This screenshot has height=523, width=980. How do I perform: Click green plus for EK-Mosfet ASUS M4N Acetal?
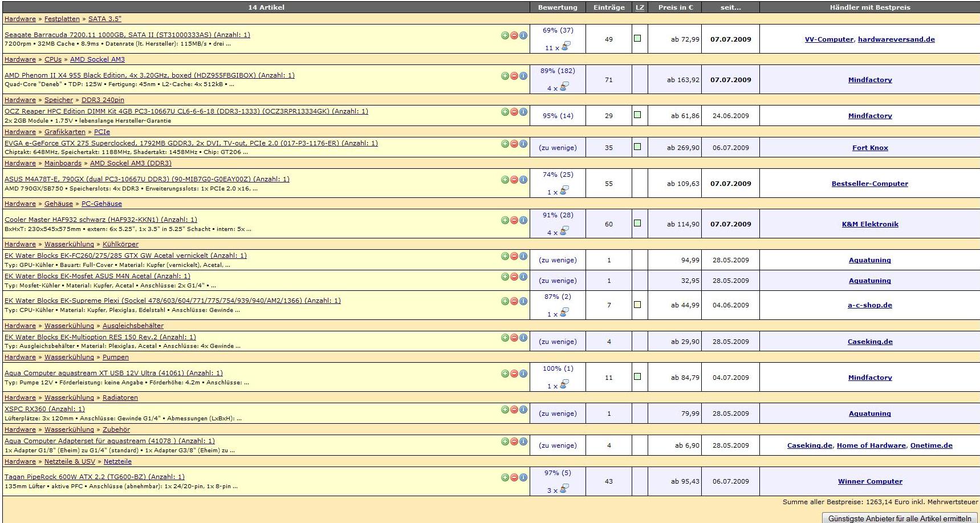(x=505, y=277)
